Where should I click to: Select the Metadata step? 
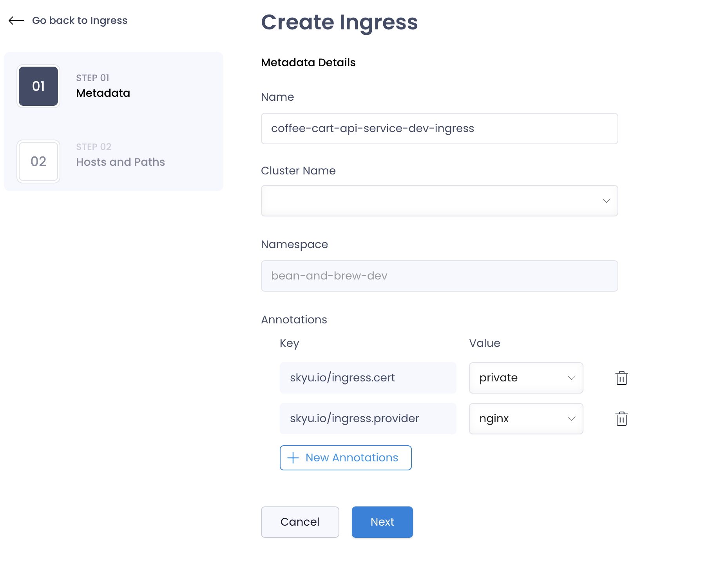[x=103, y=93]
